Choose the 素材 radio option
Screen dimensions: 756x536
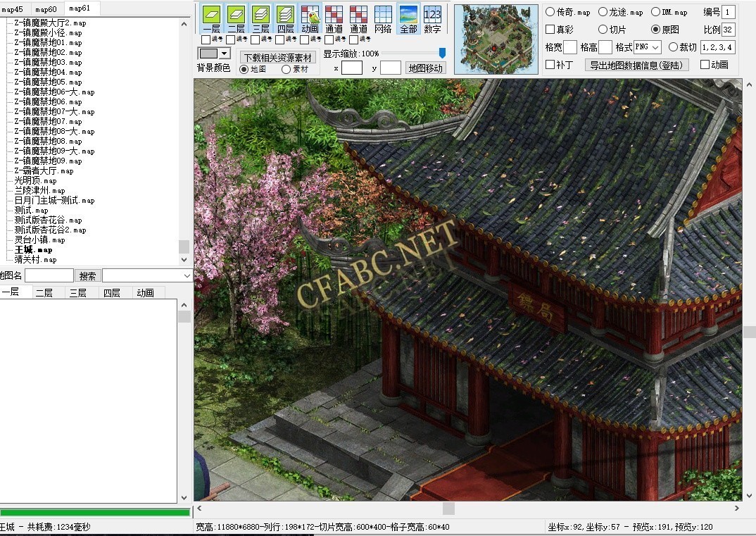pos(286,69)
